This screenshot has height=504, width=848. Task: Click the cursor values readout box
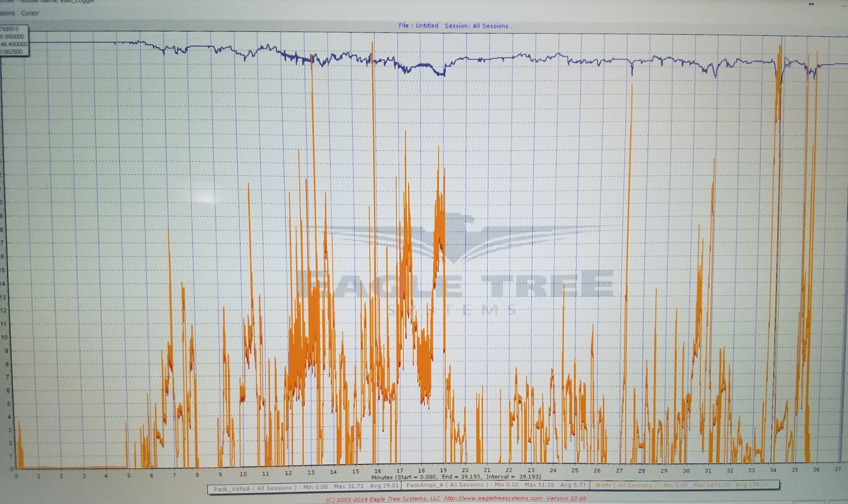point(14,41)
